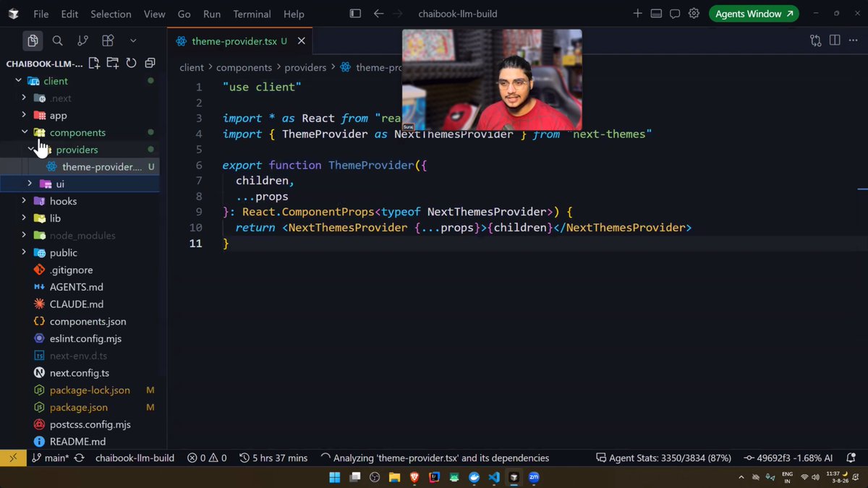
Task: Open the File menu
Action: click(x=41, y=14)
